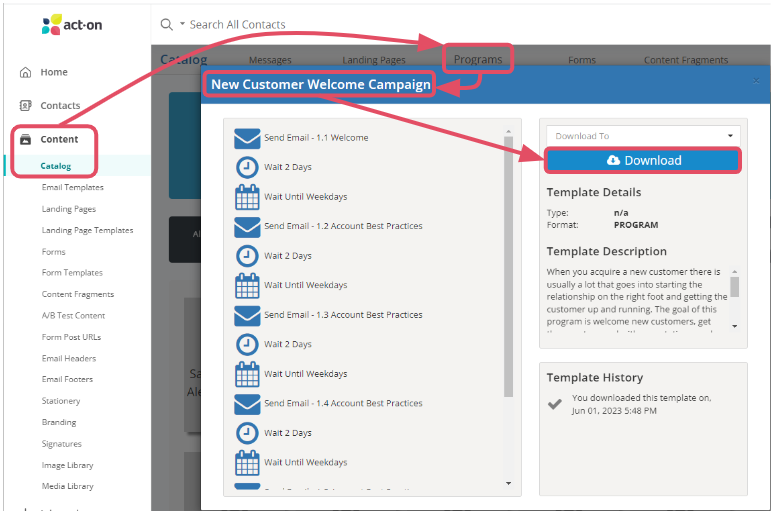The width and height of the screenshot is (774, 513).
Task: Click clock icon after email 1.3
Action: (x=247, y=345)
